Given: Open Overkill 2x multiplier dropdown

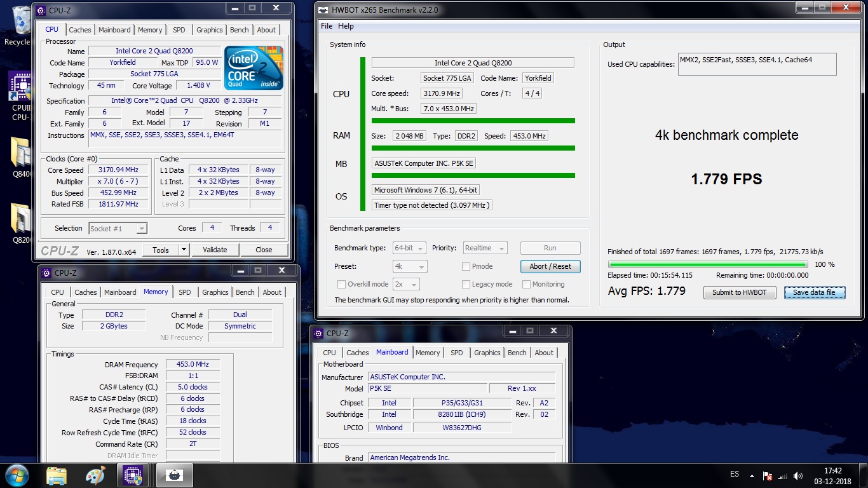Looking at the screenshot, I should pos(406,284).
